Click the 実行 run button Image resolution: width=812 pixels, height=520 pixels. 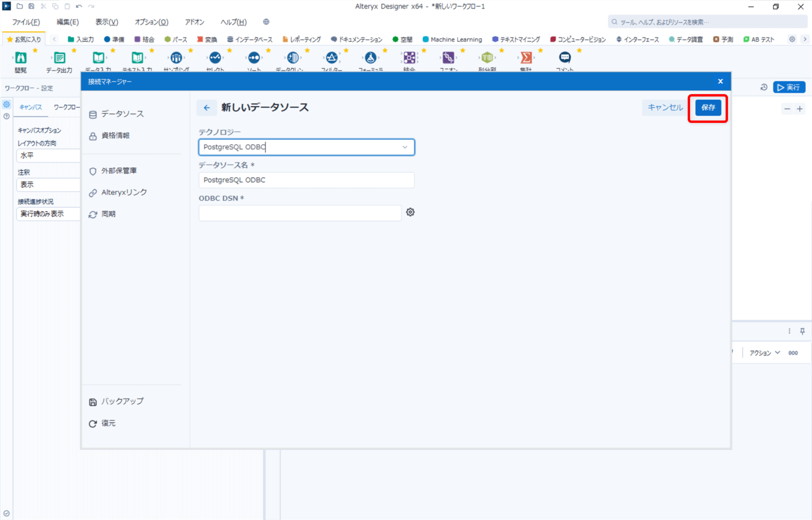[x=789, y=87]
